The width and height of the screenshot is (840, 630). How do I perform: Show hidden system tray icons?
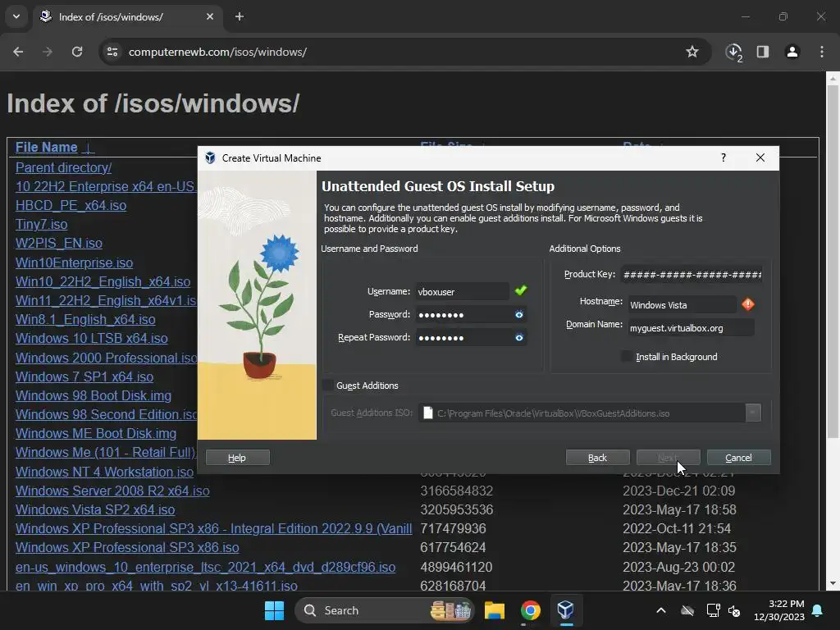661,610
